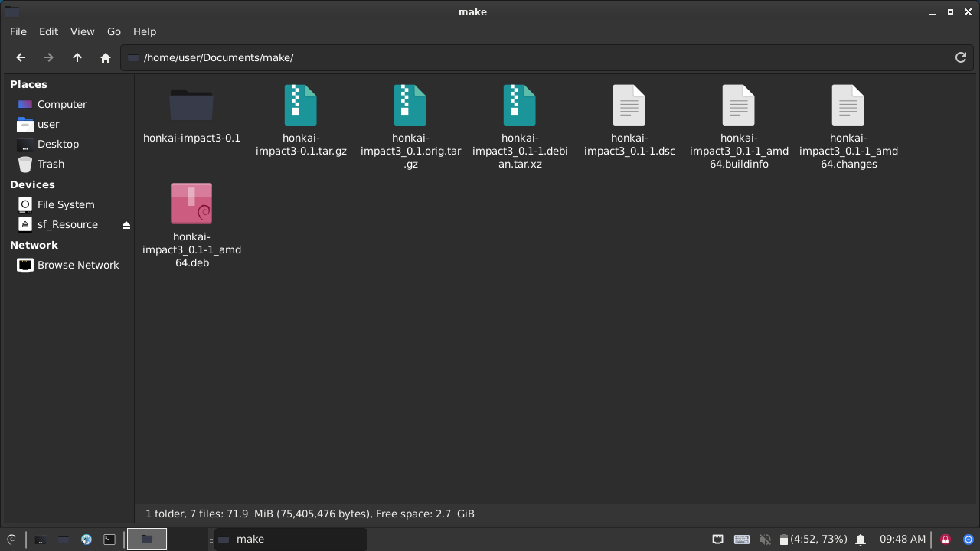Click the make window button in taskbar
Viewport: 980px width, 551px height.
click(x=291, y=540)
